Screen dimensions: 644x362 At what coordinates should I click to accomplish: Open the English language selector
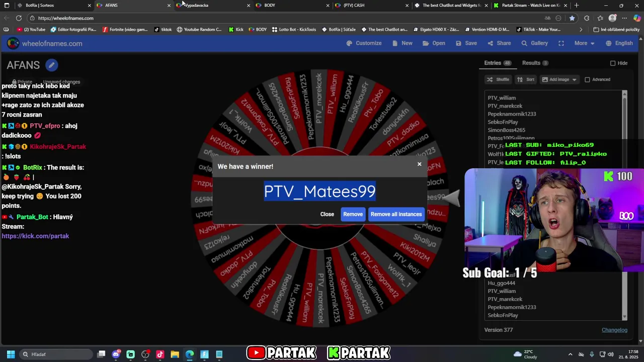(x=619, y=43)
